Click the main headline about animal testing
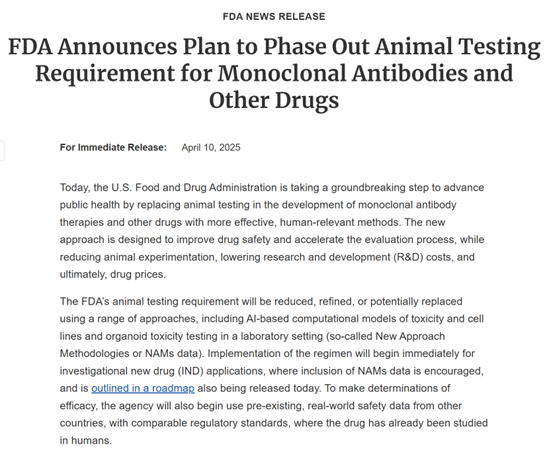 click(274, 73)
